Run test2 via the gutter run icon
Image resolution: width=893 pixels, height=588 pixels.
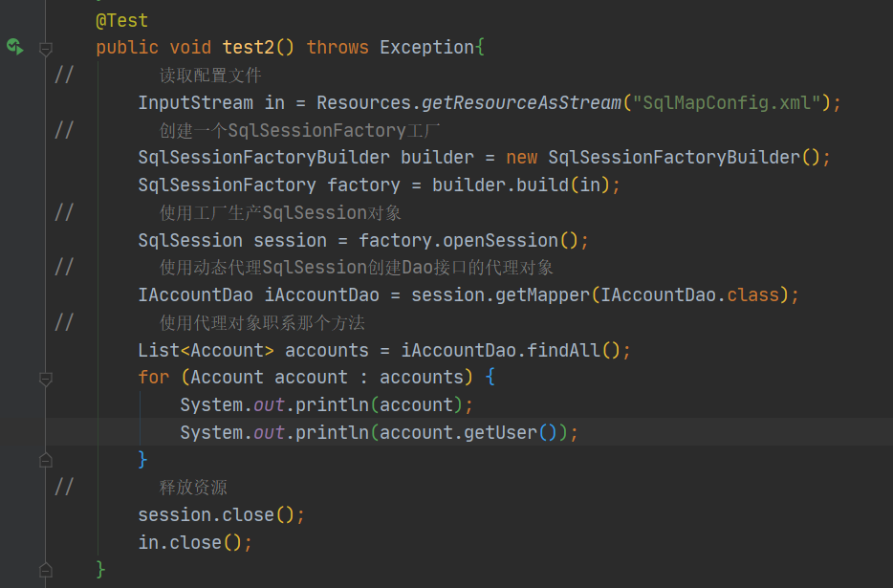14,46
